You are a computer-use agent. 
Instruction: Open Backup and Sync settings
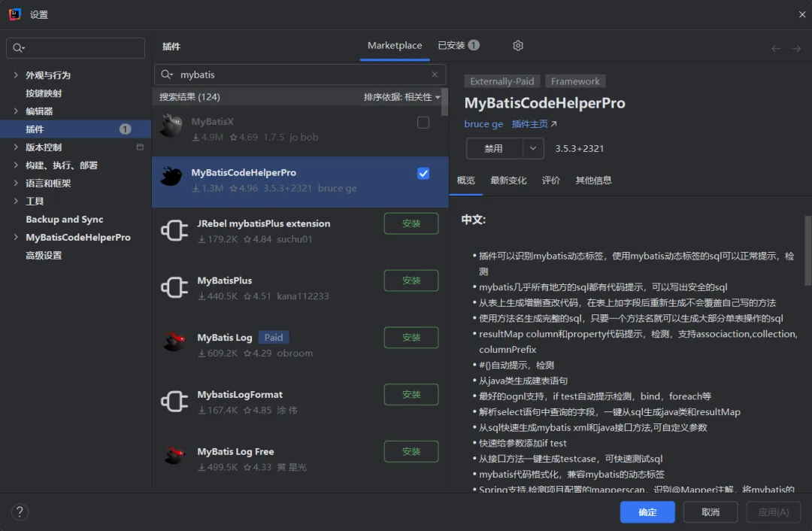tap(64, 219)
